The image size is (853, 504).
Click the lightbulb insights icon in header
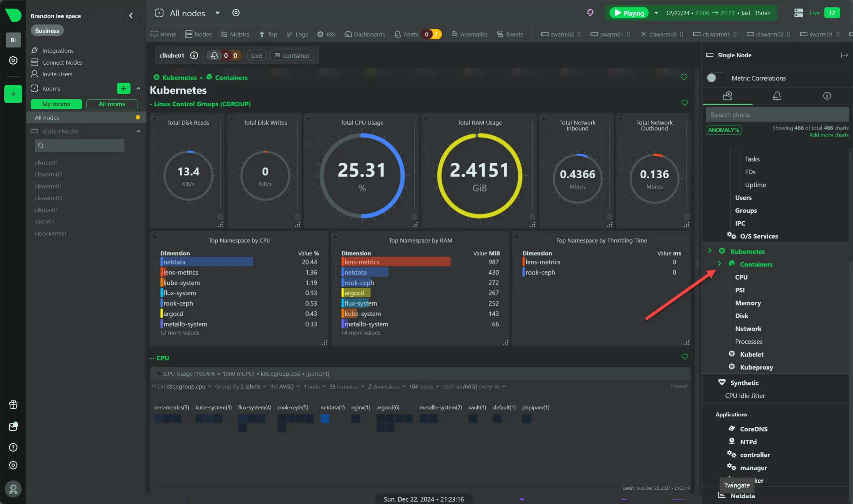click(590, 13)
